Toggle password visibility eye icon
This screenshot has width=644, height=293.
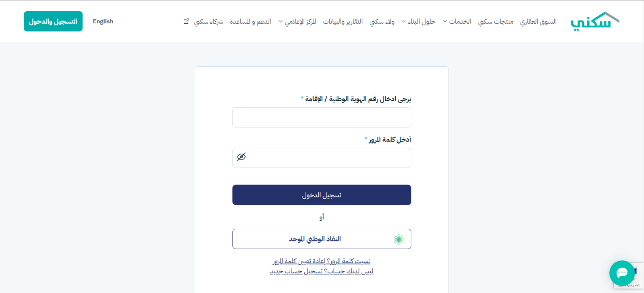(x=242, y=157)
